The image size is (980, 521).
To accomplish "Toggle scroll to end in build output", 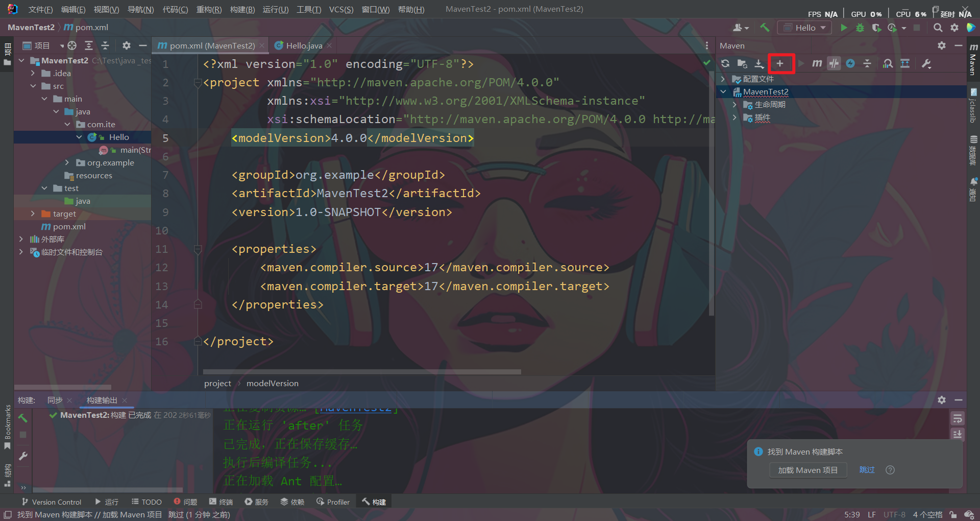I will click(958, 434).
